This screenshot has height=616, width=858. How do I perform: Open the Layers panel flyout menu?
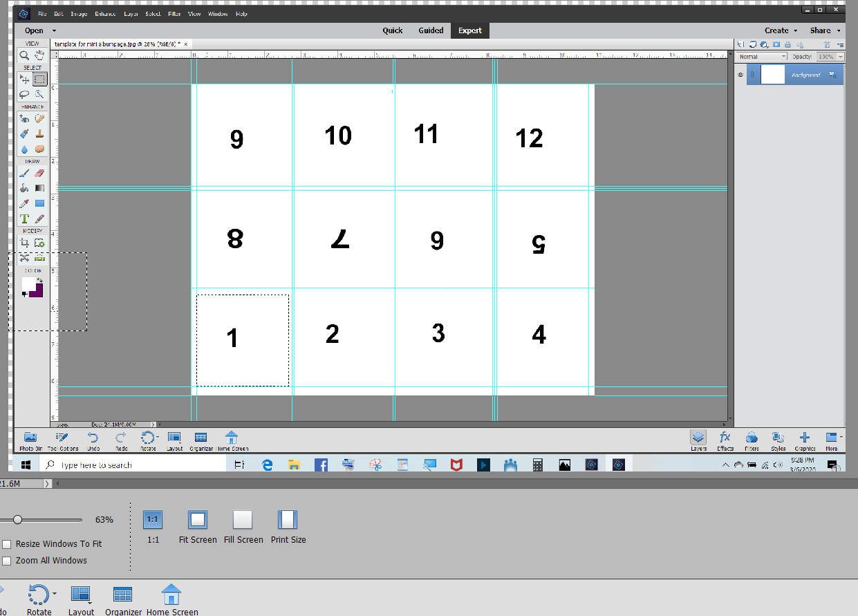coord(839,44)
